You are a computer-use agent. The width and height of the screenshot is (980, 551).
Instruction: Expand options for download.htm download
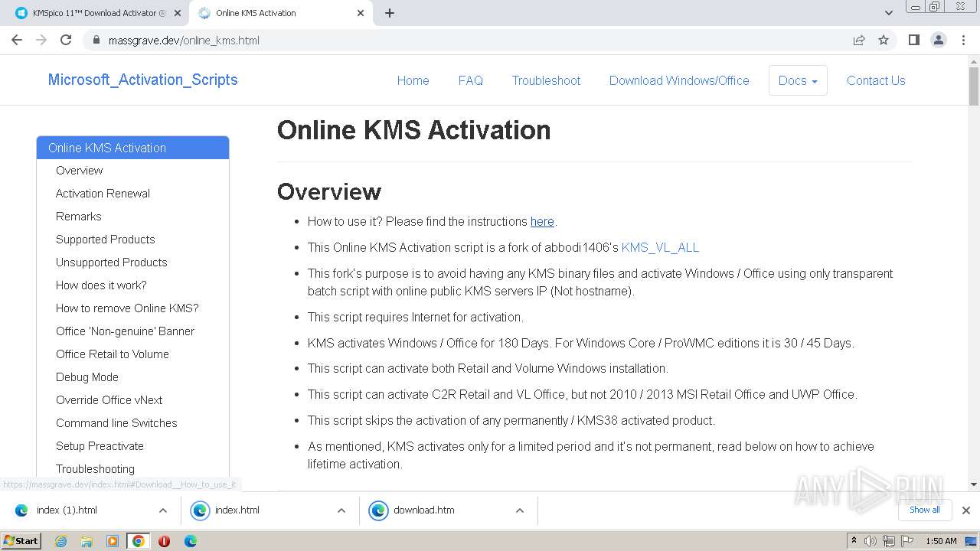click(x=520, y=510)
